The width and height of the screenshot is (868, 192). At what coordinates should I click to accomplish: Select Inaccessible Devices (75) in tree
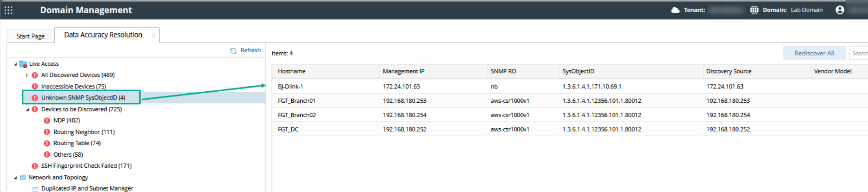pos(74,86)
